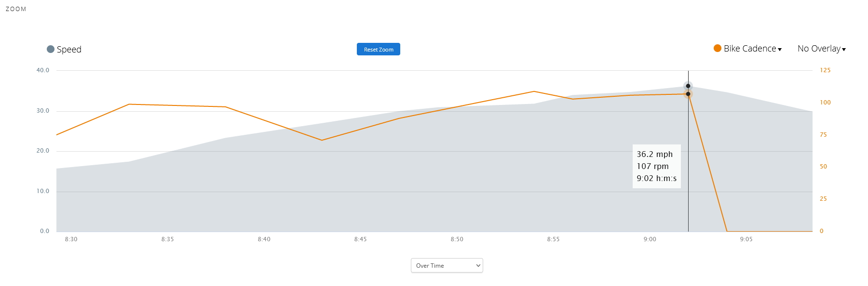Screen dimensions: 868x286
Task: Toggle the Speed series label
Action: pyautogui.click(x=69, y=49)
